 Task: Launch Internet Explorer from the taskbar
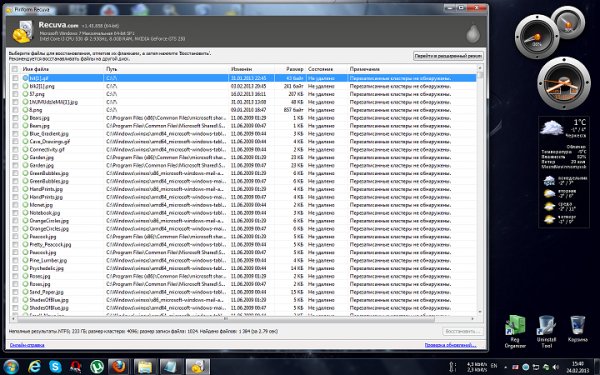click(34, 367)
